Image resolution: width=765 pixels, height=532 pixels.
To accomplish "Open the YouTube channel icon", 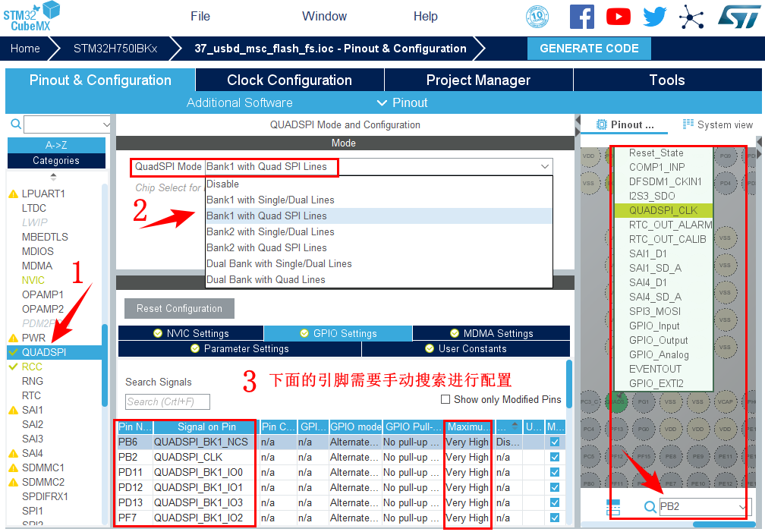I will [619, 16].
